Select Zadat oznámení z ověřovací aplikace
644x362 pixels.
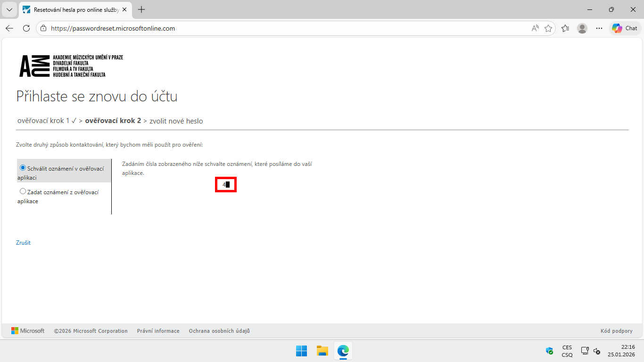(x=23, y=191)
